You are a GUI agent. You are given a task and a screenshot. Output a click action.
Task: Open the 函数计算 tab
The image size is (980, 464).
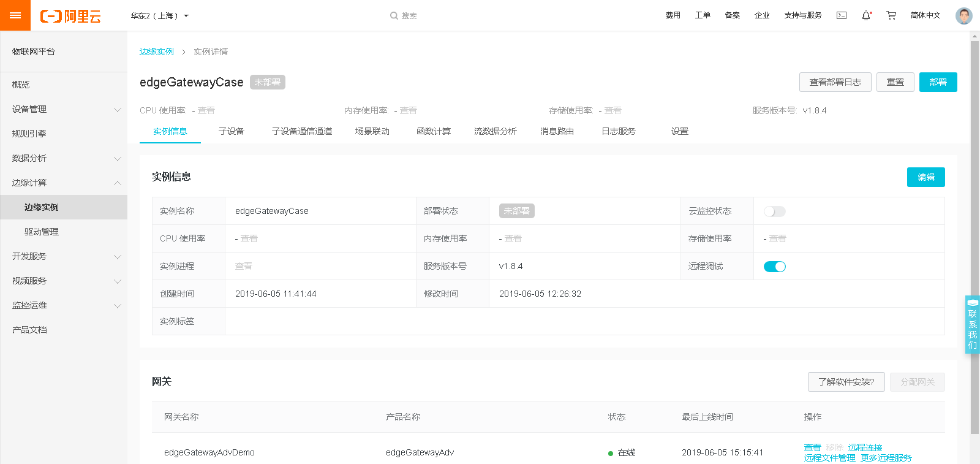pos(434,131)
